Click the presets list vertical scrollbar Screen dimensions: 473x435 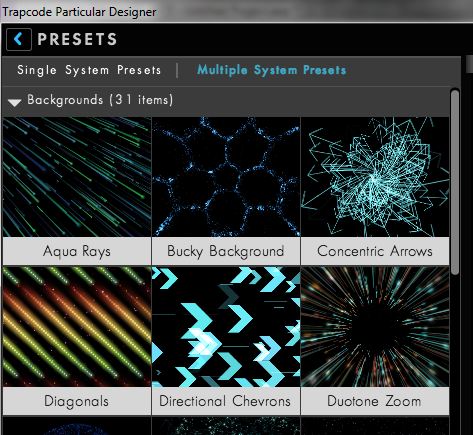pyautogui.click(x=455, y=182)
